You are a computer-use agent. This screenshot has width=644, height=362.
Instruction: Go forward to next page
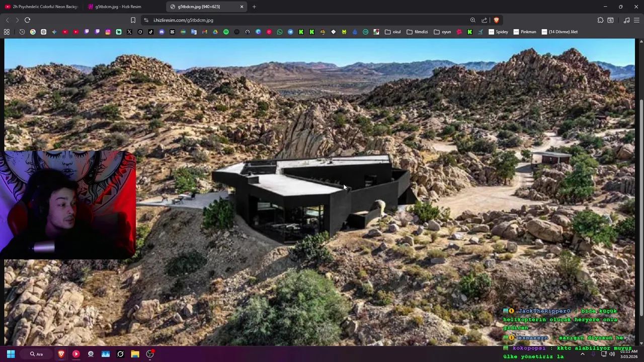tap(17, 20)
